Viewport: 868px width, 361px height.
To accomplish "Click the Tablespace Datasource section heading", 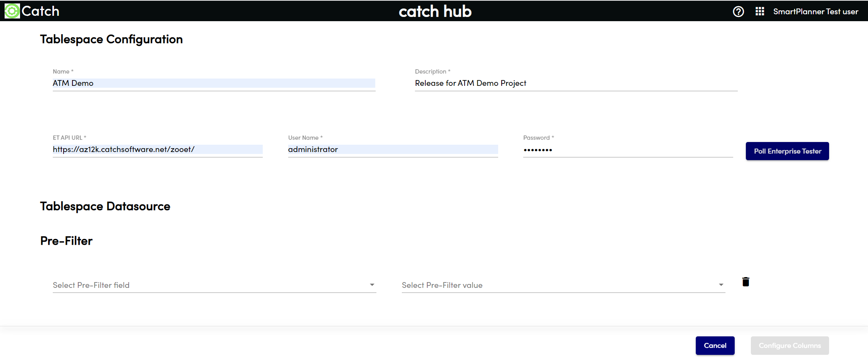I will point(105,206).
